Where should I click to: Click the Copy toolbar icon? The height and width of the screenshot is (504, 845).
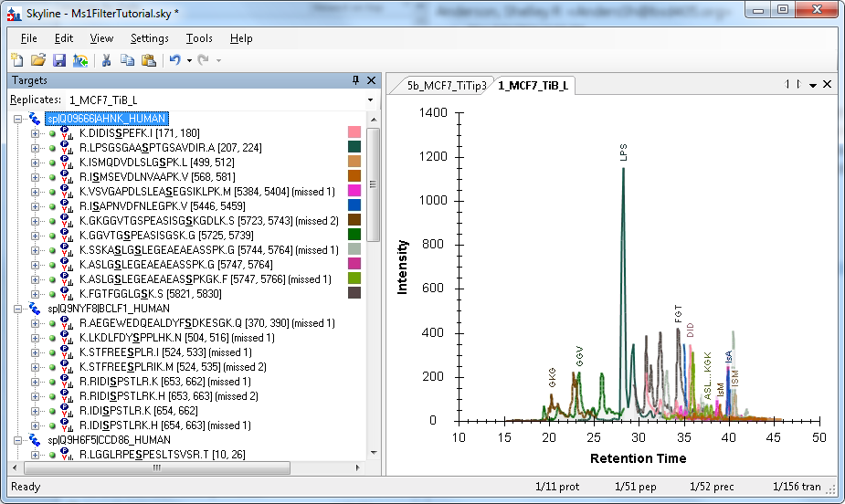click(x=127, y=60)
